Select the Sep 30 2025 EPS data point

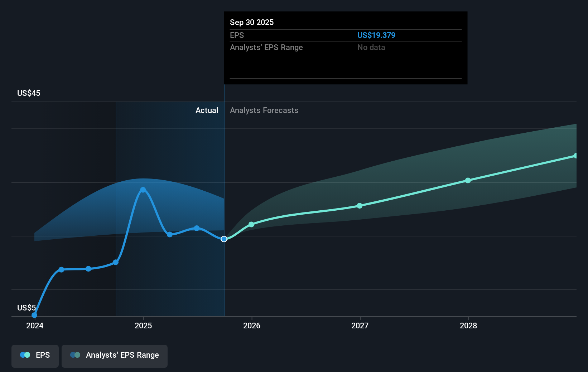(x=224, y=239)
